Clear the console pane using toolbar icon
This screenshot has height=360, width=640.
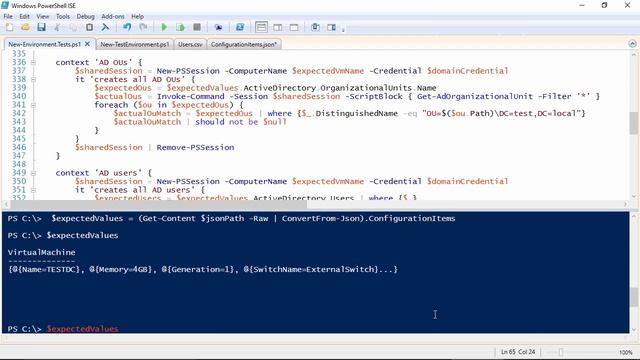click(105, 27)
